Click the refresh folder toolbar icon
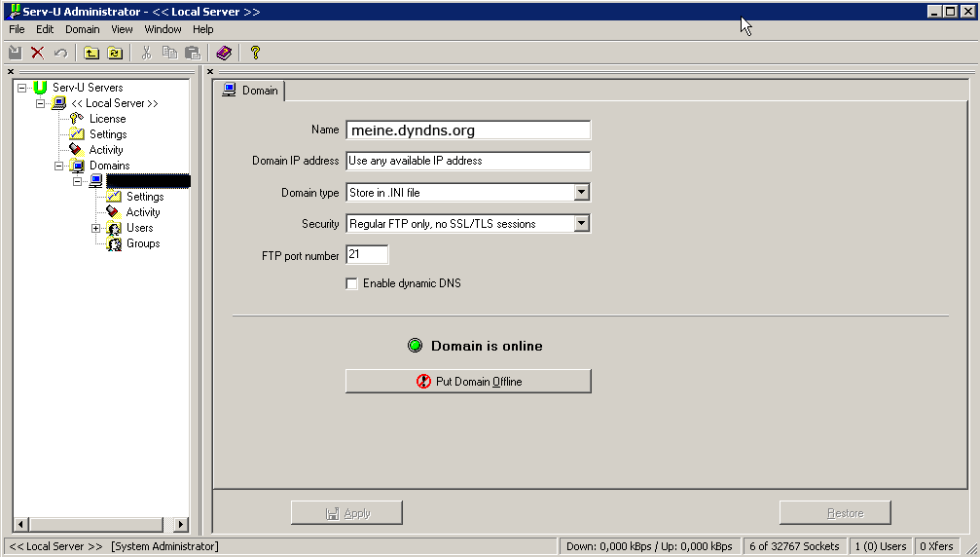Image resolution: width=980 pixels, height=557 pixels. coord(115,54)
